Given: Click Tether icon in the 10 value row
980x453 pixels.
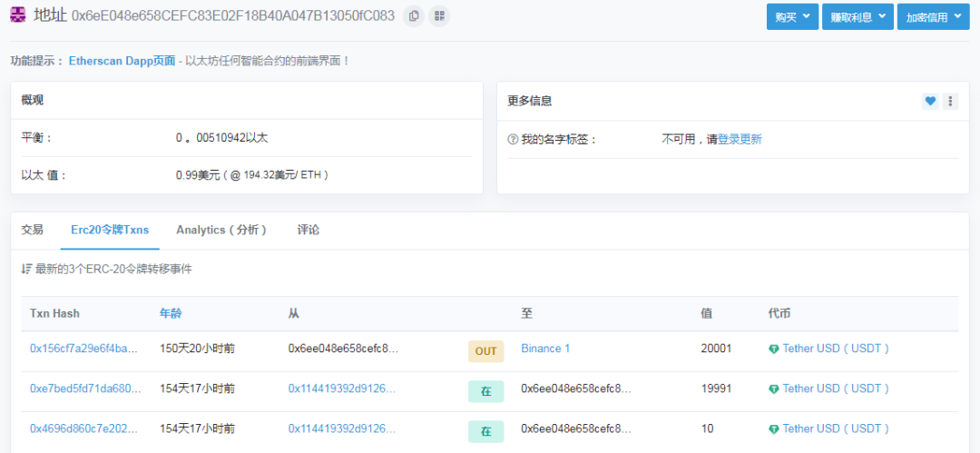Looking at the screenshot, I should pyautogui.click(x=774, y=429).
